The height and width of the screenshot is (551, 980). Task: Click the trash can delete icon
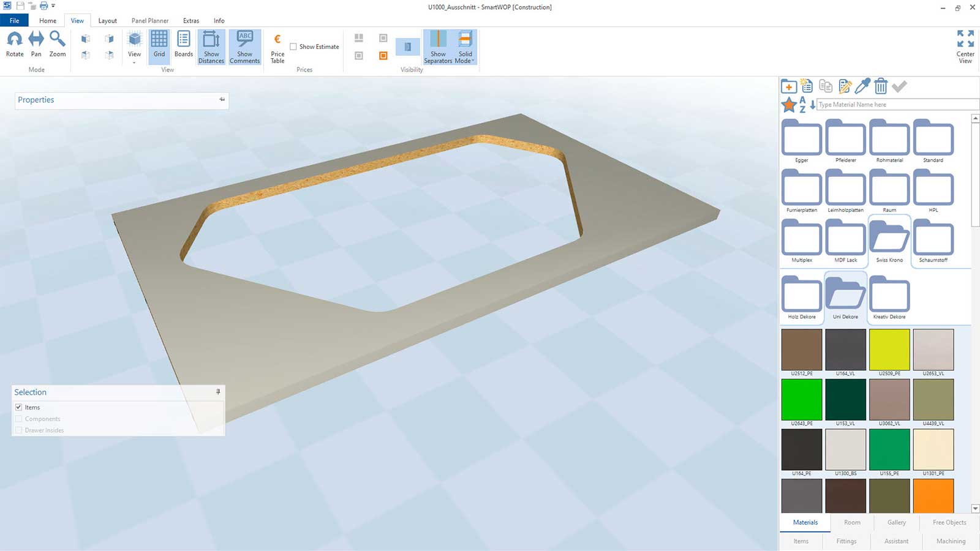pos(881,86)
